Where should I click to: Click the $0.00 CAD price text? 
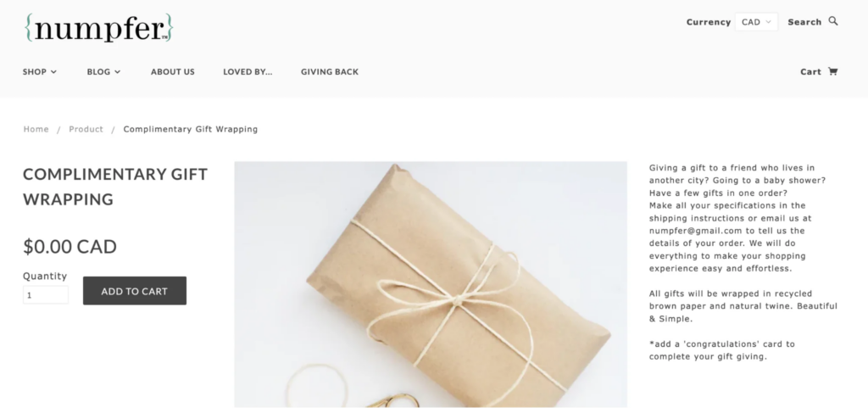pyautogui.click(x=70, y=246)
